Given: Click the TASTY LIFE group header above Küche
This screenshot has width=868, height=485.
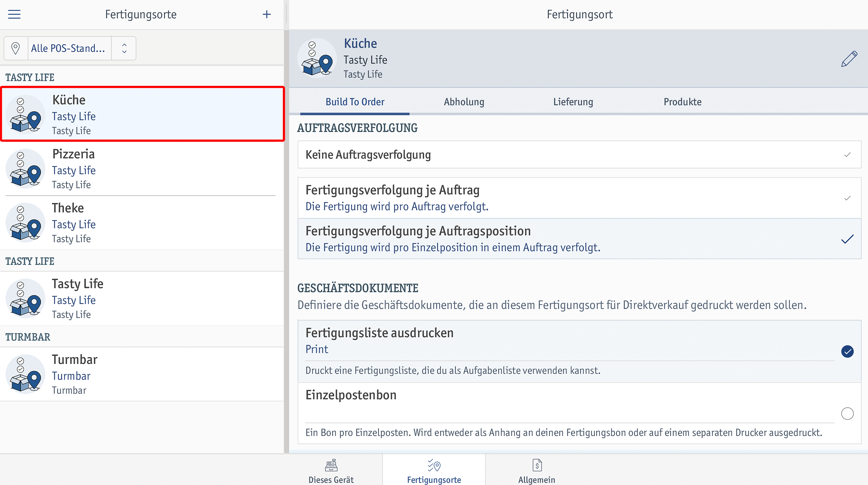Looking at the screenshot, I should click(x=30, y=78).
